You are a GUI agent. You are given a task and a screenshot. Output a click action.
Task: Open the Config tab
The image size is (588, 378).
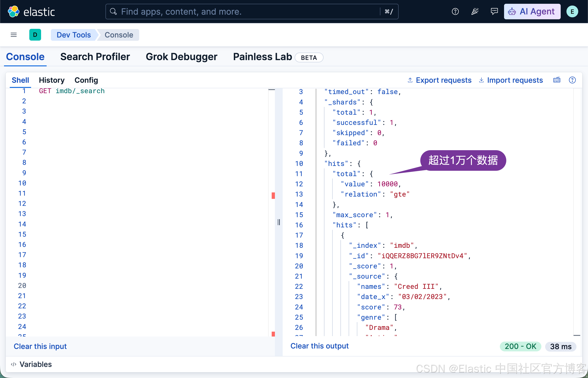click(86, 80)
